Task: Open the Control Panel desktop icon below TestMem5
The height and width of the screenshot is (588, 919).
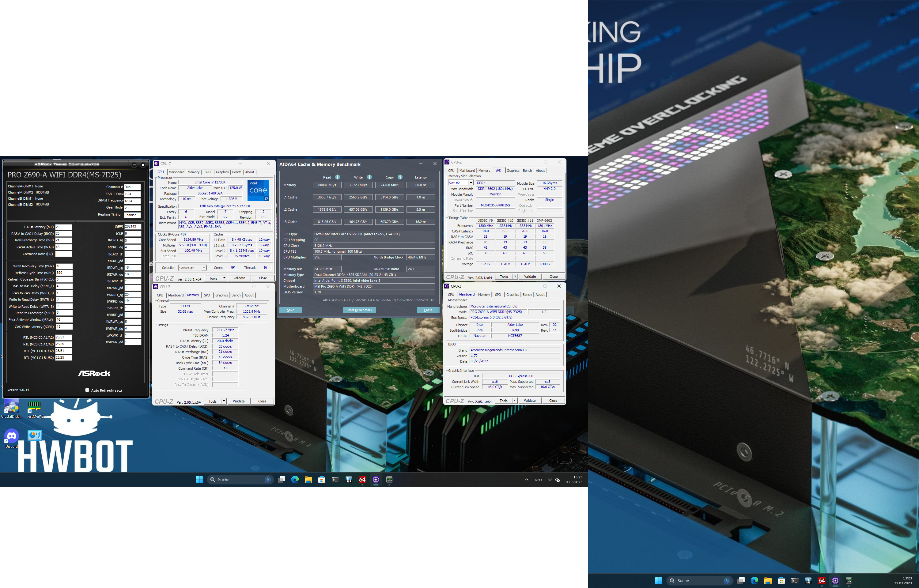Action: (x=35, y=436)
